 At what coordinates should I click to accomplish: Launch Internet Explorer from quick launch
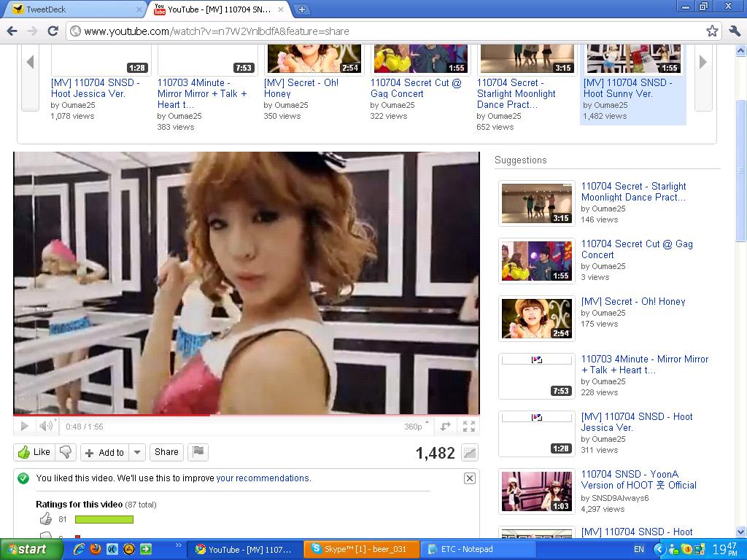click(x=79, y=549)
